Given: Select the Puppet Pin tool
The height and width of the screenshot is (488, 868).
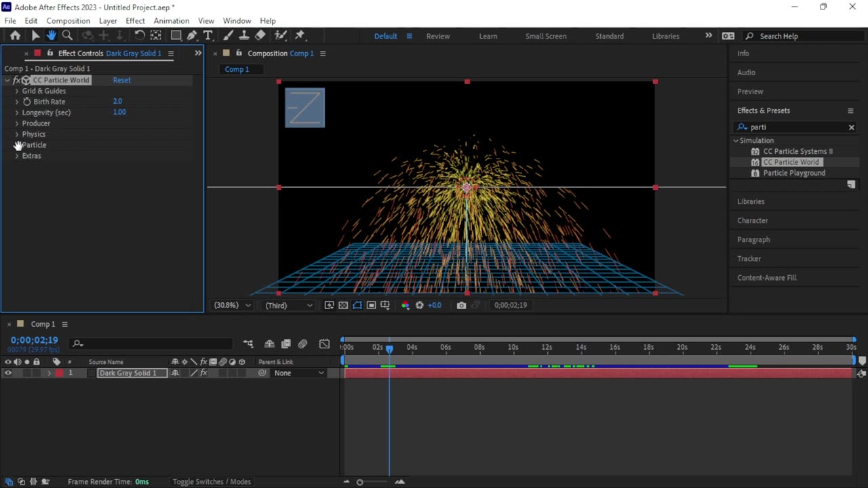Looking at the screenshot, I should coord(300,36).
